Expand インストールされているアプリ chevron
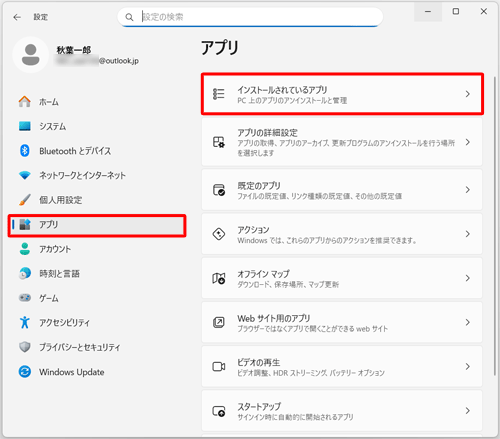The height and width of the screenshot is (439, 500). click(x=468, y=94)
